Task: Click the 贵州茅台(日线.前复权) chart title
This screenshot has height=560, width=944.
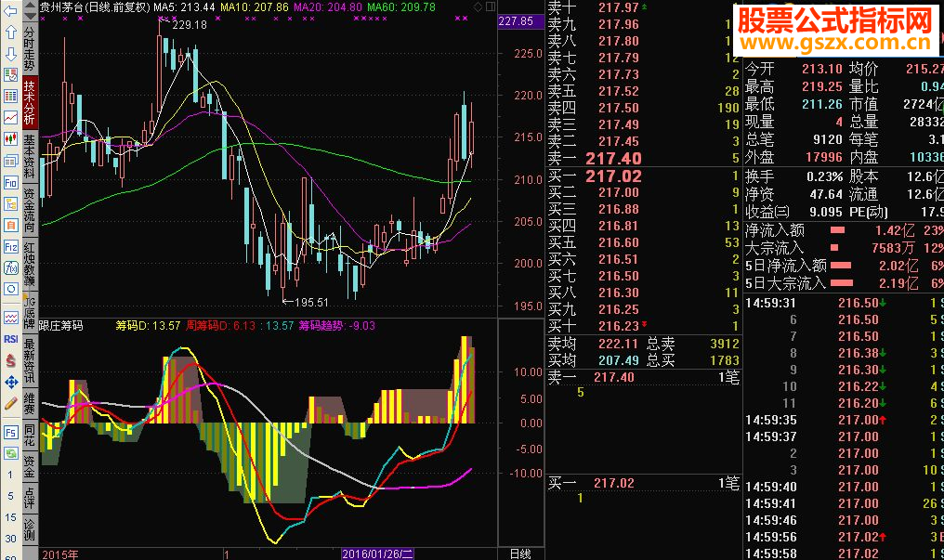Action: (95, 7)
